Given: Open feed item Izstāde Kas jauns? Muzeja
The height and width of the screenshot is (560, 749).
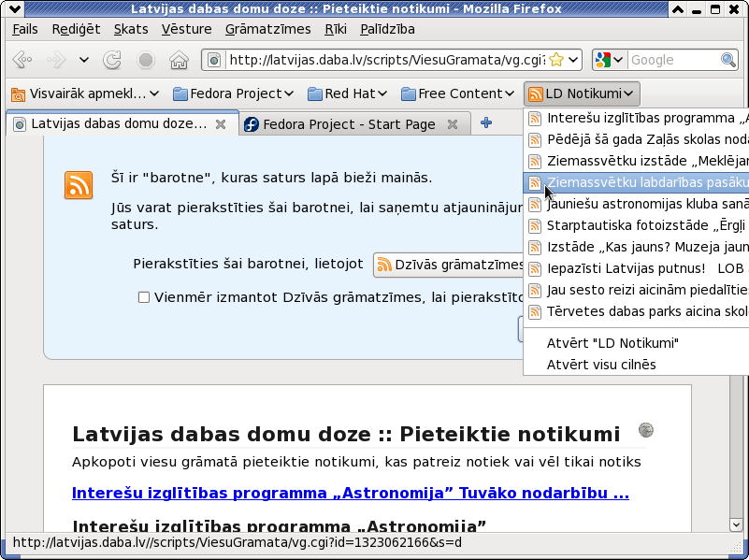Looking at the screenshot, I should coord(637,247).
